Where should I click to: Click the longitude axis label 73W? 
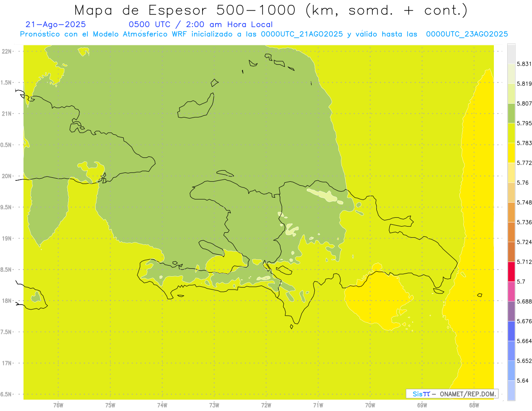[214, 405]
